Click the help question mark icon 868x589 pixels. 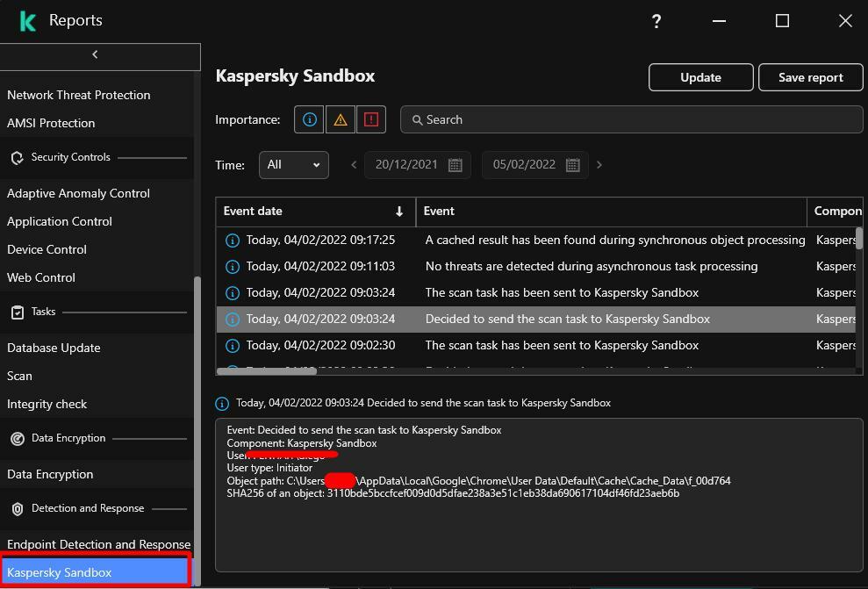pos(656,21)
